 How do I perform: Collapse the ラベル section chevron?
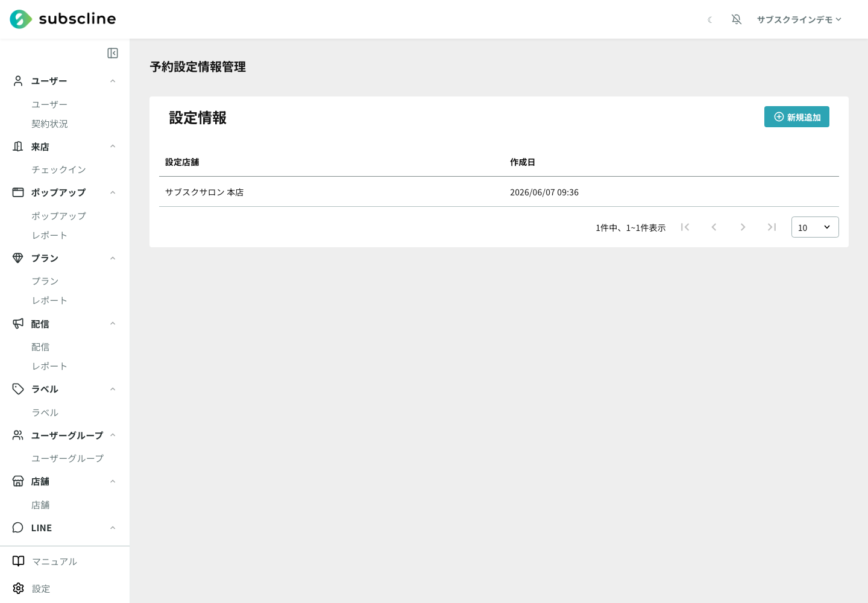point(113,389)
